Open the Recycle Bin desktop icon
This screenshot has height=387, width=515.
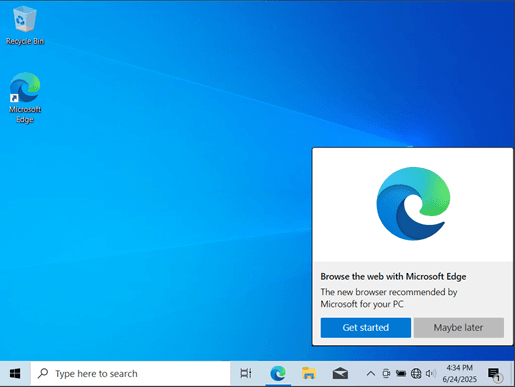coord(25,26)
